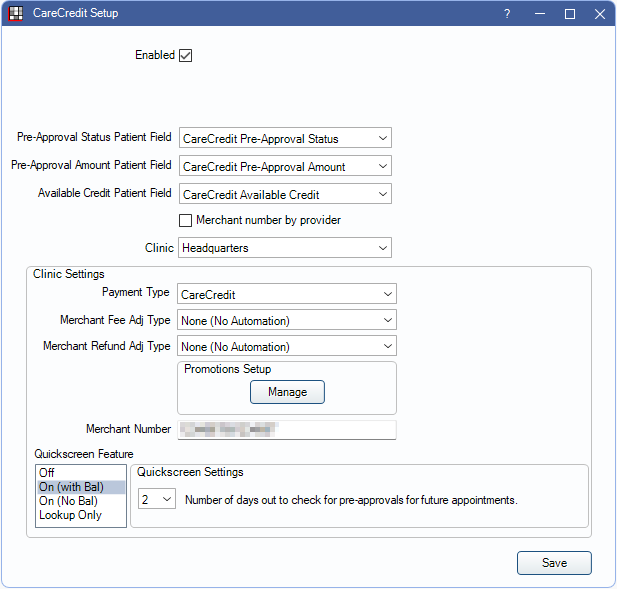The height and width of the screenshot is (589, 617).
Task: Open Available Credit Patient Field dropdown
Action: click(285, 194)
